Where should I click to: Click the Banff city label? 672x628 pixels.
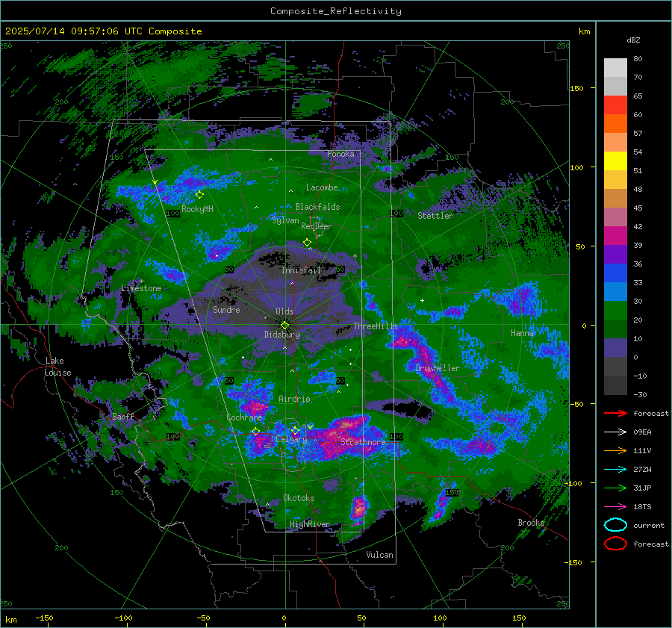[123, 416]
